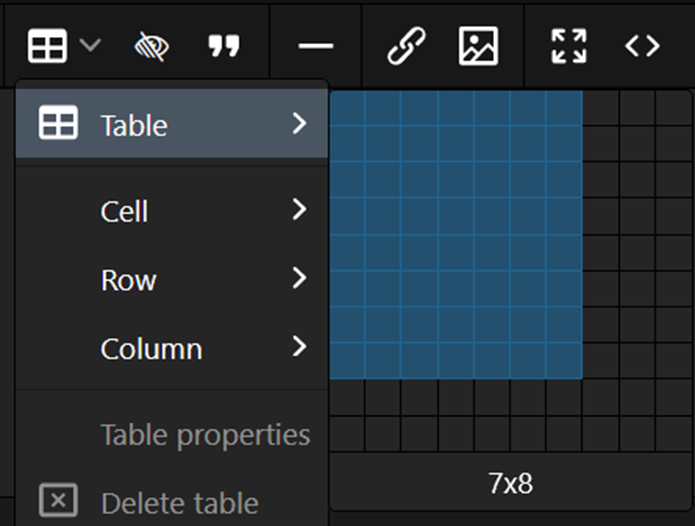
Task: Click an unhighlighted cell in the grid's last row
Action: tap(347, 434)
